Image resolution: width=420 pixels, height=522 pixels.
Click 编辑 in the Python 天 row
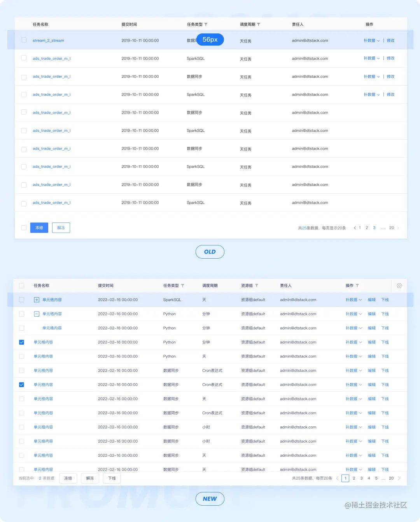[372, 356]
